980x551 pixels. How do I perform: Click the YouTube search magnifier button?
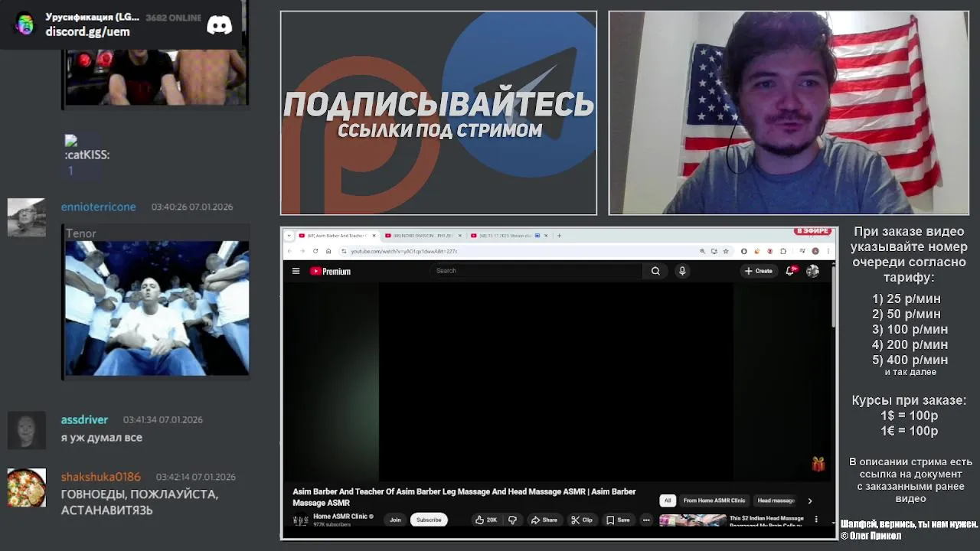[655, 271]
